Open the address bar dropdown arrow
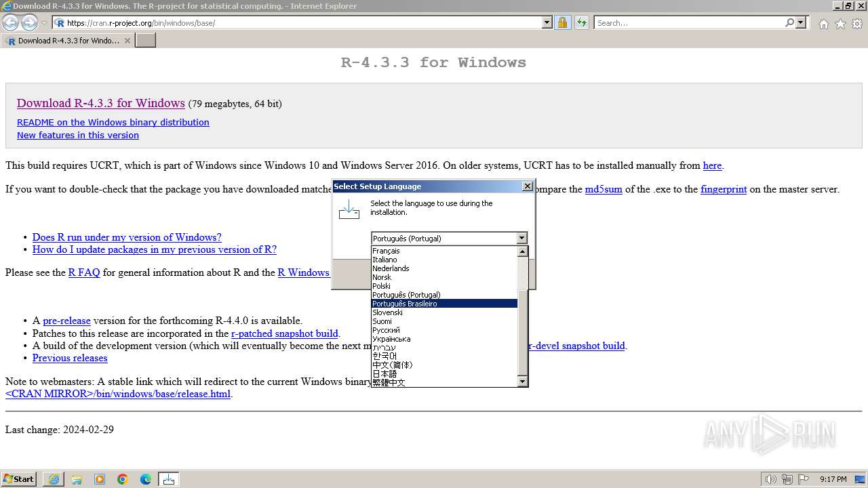868x488 pixels. (547, 23)
